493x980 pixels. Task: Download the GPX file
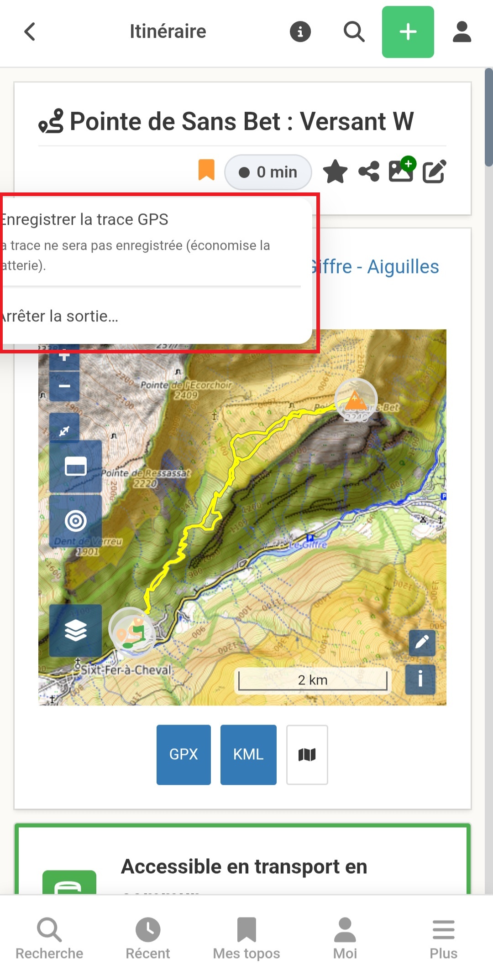click(184, 755)
